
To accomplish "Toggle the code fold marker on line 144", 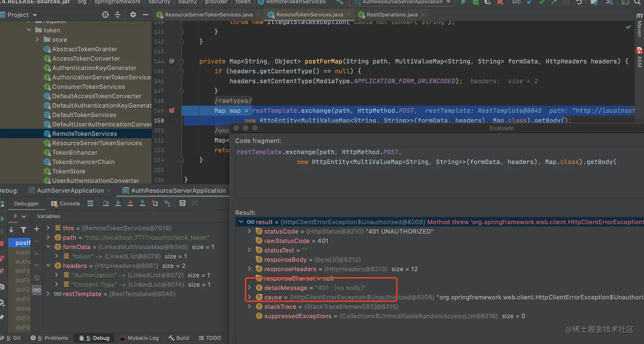I will tap(181, 61).
